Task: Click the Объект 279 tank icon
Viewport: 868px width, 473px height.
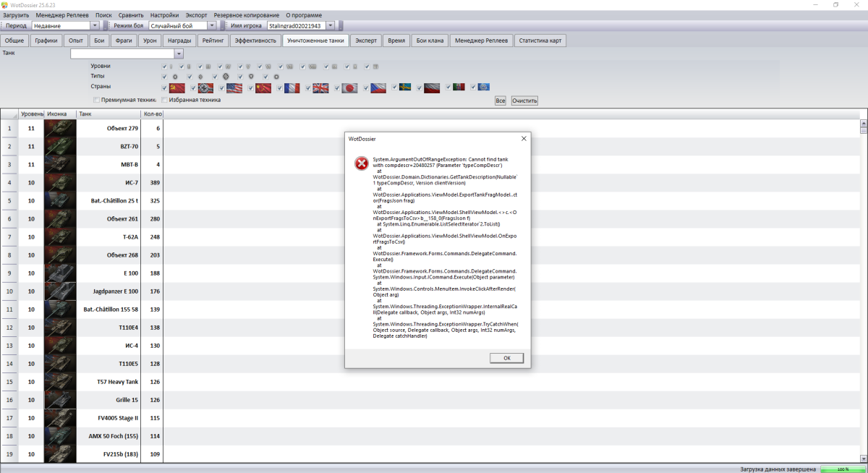Action: coord(60,128)
